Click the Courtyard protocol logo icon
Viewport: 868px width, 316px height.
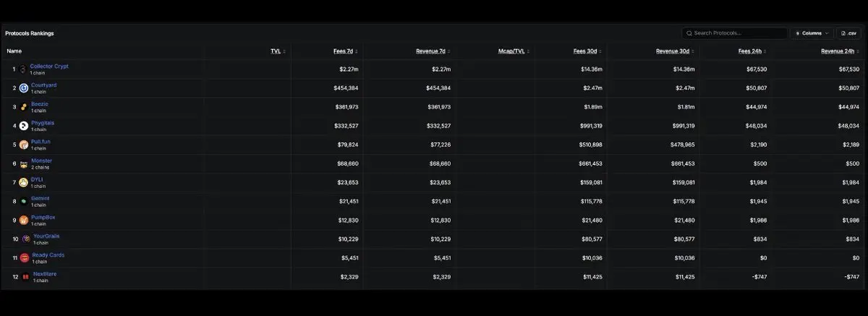click(24, 88)
